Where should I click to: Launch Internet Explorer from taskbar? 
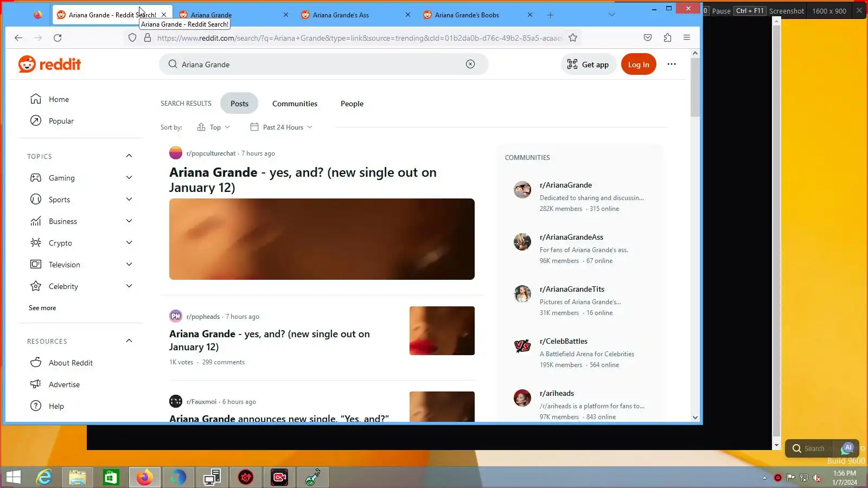tap(44, 477)
